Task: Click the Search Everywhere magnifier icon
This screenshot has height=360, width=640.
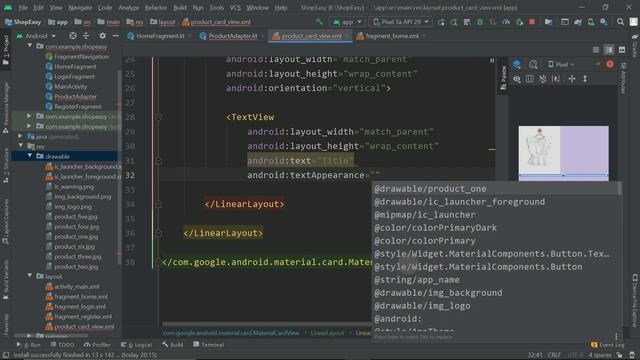Action: [620, 22]
